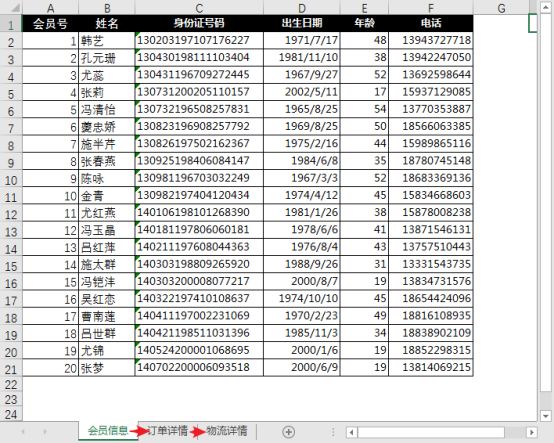This screenshot has height=443, width=554.
Task: Select ID cell 140702200006093518
Action: (x=199, y=368)
